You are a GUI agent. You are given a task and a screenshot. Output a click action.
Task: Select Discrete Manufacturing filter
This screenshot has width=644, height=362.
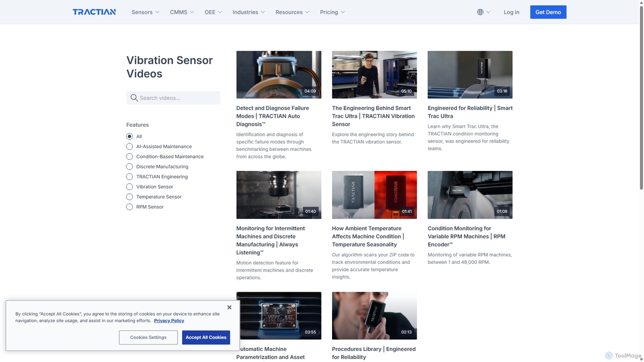pos(129,166)
